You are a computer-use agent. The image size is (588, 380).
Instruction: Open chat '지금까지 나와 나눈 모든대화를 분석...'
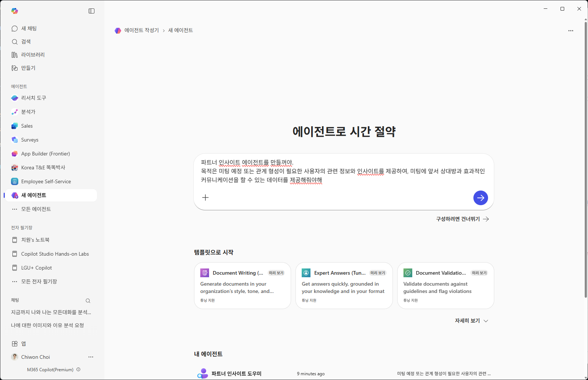point(51,312)
